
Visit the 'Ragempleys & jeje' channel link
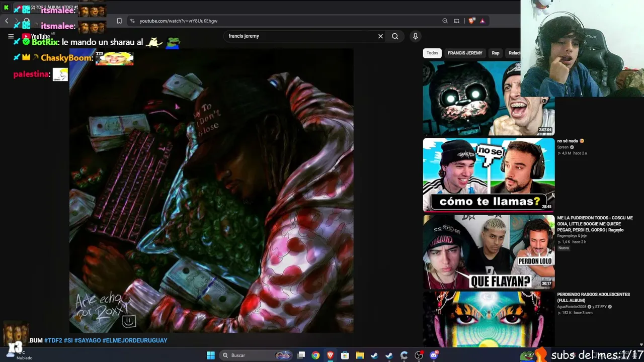tap(572, 236)
